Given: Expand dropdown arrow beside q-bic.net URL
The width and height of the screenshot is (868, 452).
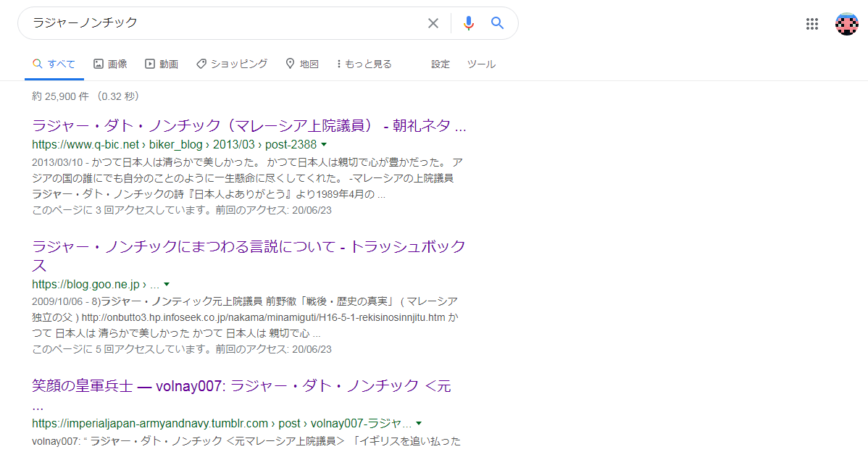Looking at the screenshot, I should coord(324,144).
